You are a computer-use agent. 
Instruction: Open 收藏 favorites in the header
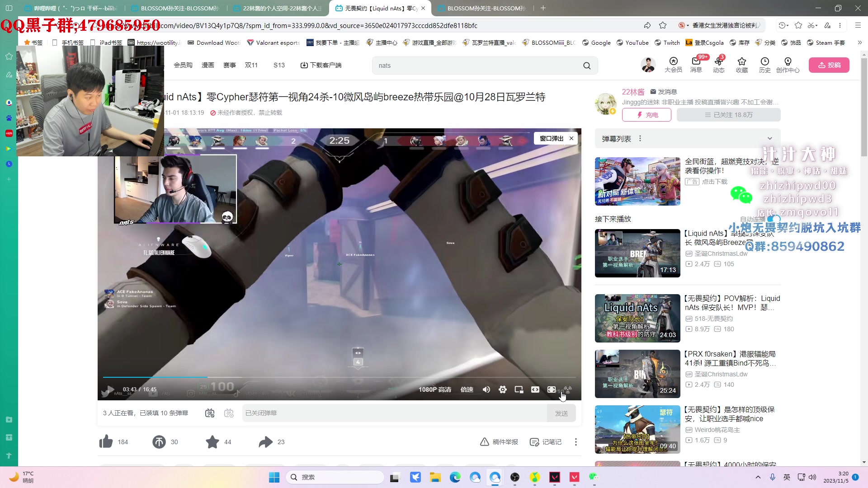[x=742, y=65]
